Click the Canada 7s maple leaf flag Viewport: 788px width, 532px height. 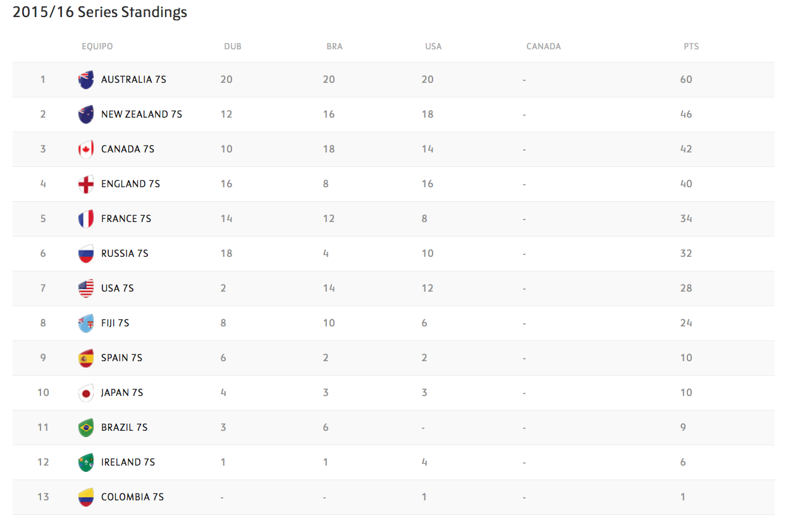coord(86,149)
